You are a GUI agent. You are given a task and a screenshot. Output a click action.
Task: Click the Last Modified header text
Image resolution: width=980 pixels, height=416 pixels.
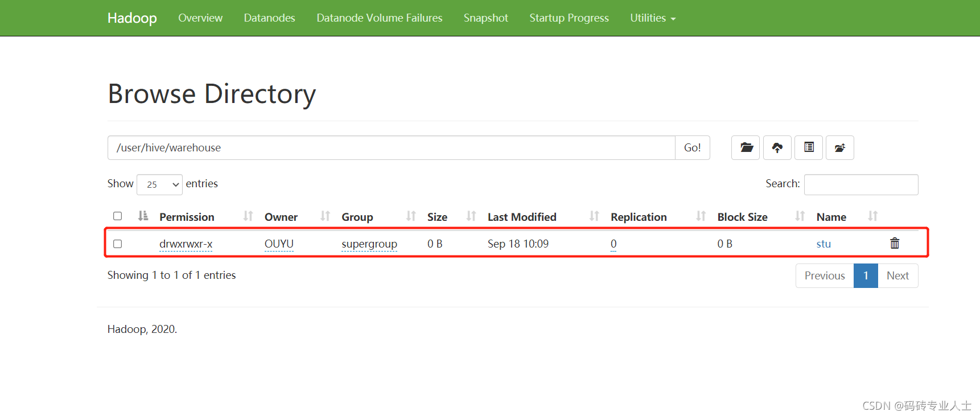pos(522,217)
